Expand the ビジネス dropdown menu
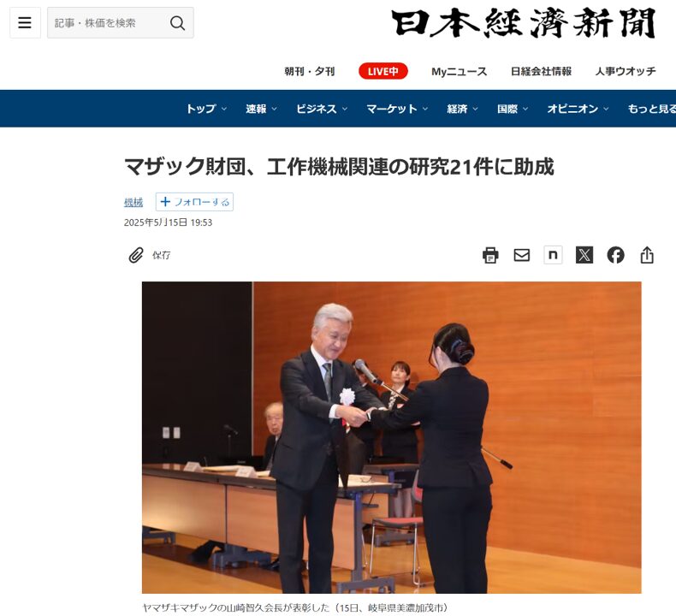This screenshot has width=676, height=616. (322, 109)
